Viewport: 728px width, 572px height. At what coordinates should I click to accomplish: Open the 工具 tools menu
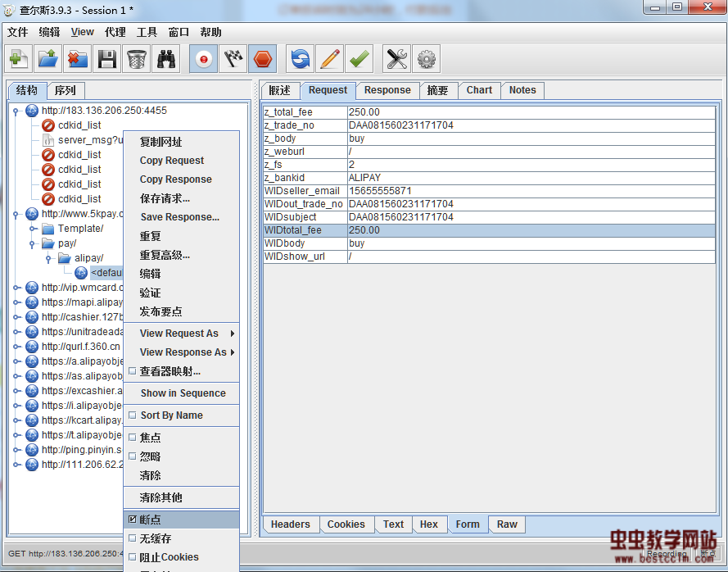(147, 32)
